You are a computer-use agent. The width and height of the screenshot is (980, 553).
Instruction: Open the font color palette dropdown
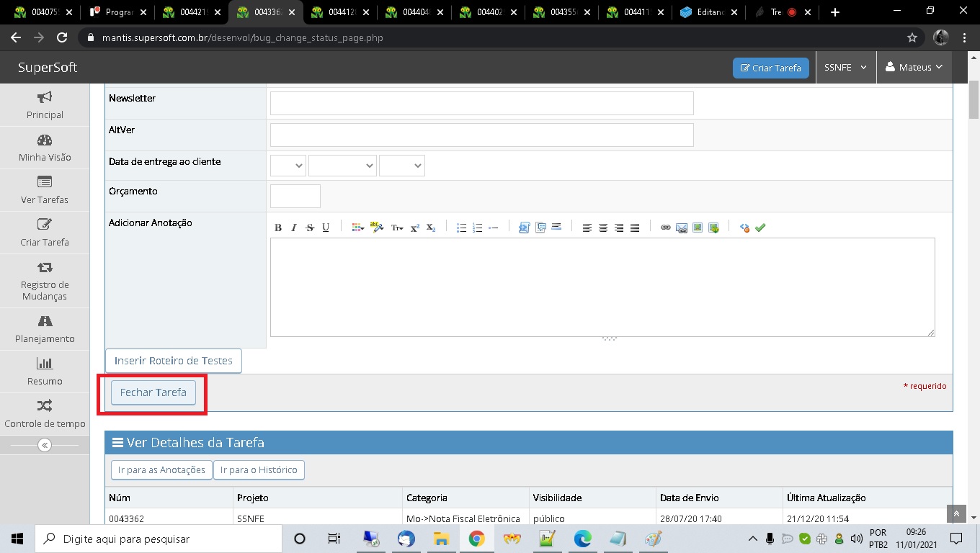coord(358,228)
